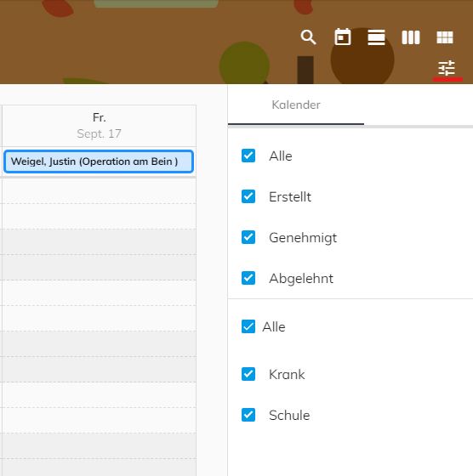Click the Fr. Sept. 17 day header
473x476 pixels.
pos(99,126)
